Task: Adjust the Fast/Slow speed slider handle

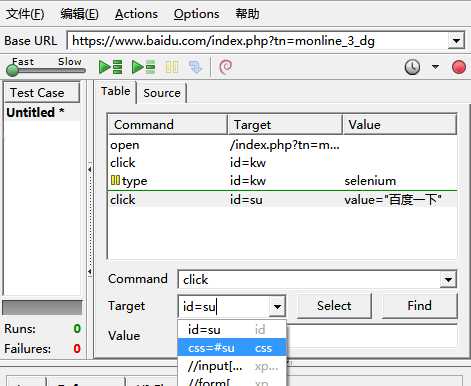Action: (x=13, y=70)
